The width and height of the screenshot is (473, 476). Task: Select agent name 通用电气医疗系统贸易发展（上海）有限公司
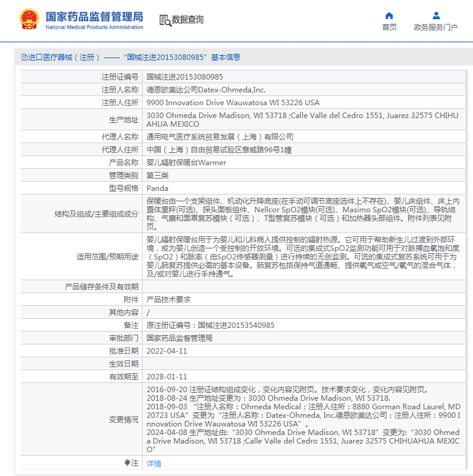[x=220, y=137]
